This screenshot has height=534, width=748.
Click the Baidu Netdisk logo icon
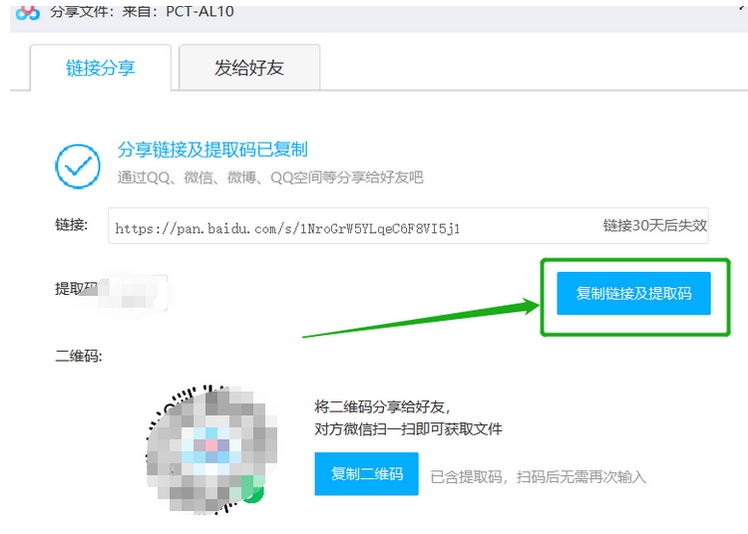coord(27,12)
